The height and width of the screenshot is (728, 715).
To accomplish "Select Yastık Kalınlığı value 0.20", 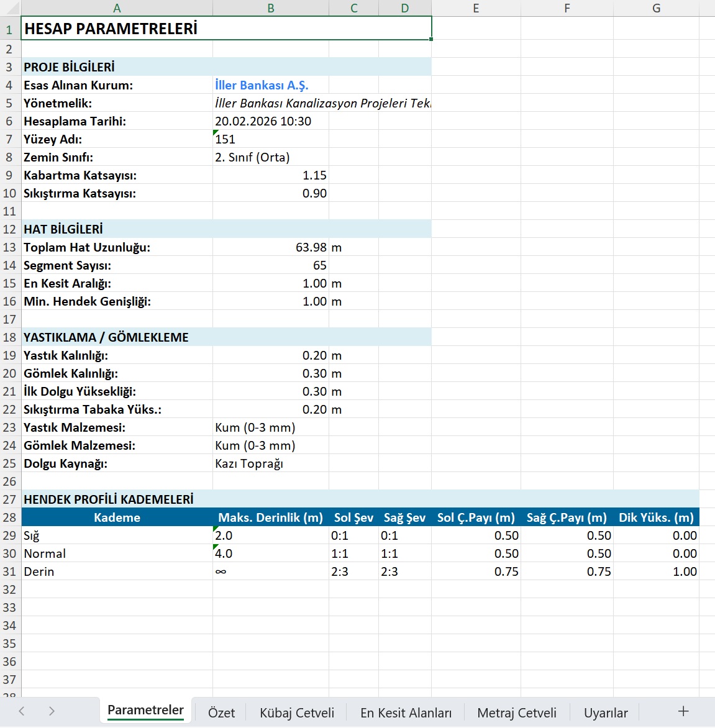I will [271, 356].
